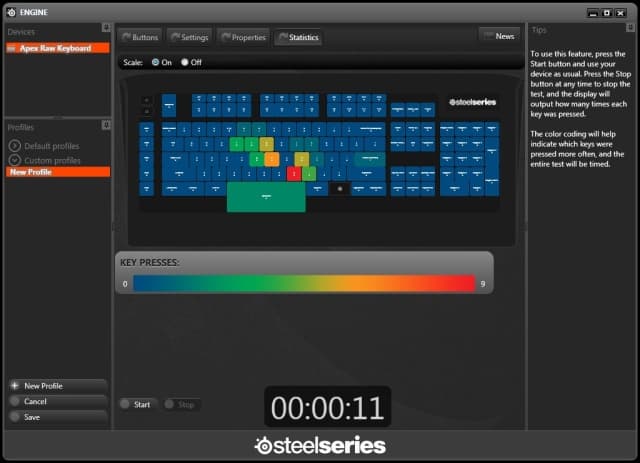Click the Tips panel pin icon
640x463 pixels.
click(630, 27)
